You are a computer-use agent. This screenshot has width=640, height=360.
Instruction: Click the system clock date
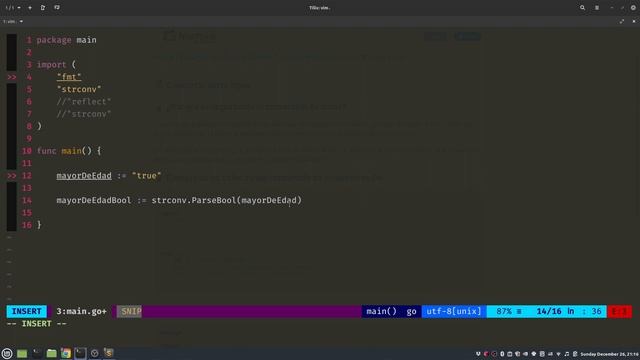609,354
